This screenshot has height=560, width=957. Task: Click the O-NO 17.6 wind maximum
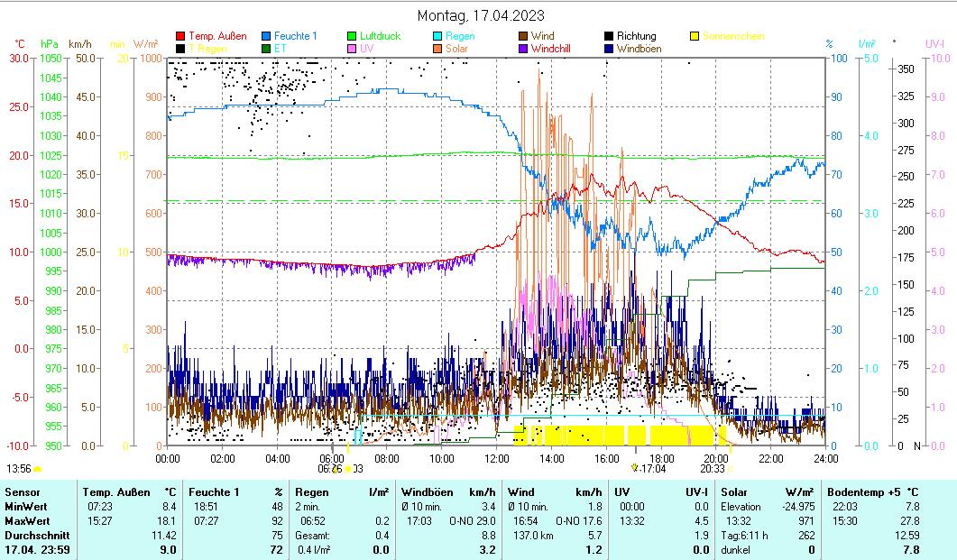pos(578,521)
